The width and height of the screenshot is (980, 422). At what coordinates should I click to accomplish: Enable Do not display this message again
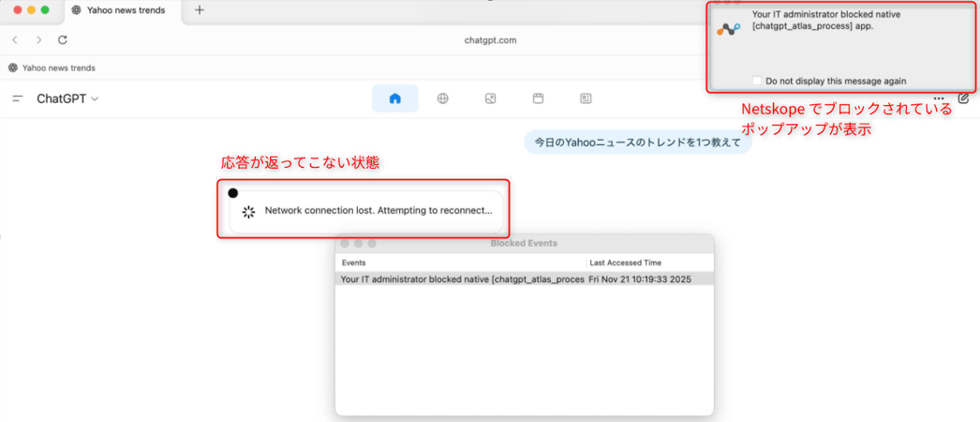757,81
